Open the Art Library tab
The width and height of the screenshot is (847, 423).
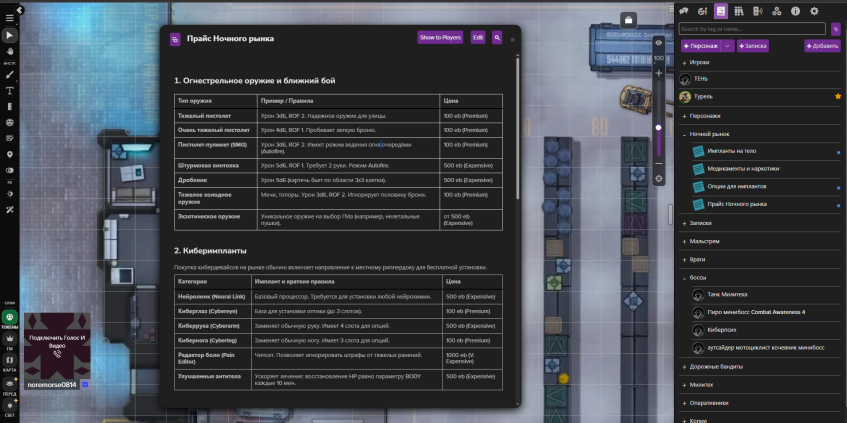pyautogui.click(x=702, y=11)
